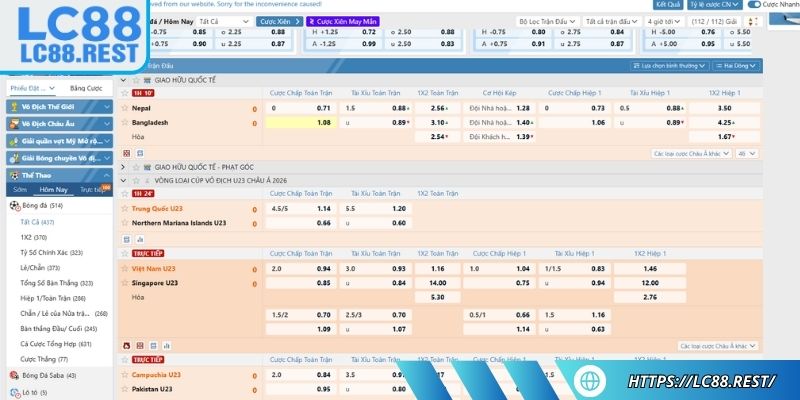Switch to the Hôm Nay tab

coord(54,190)
